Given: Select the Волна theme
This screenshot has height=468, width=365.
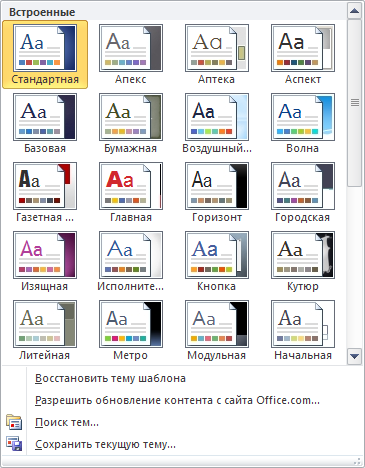Looking at the screenshot, I should 303,124.
